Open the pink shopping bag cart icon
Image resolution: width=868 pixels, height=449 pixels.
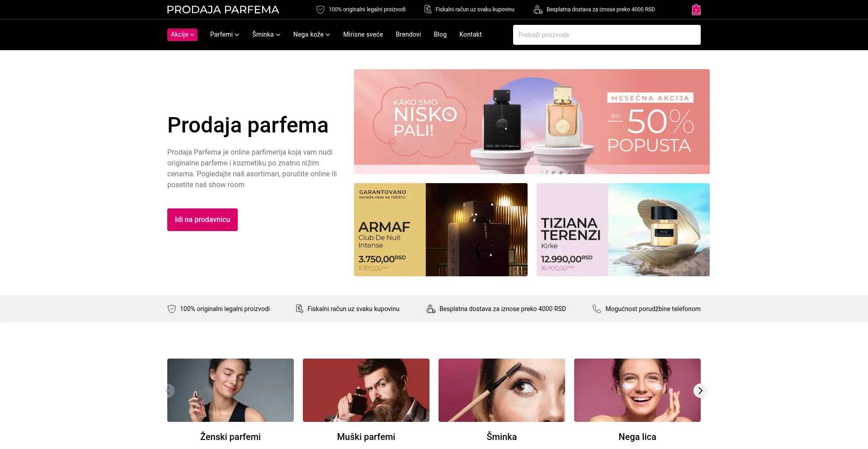(696, 9)
